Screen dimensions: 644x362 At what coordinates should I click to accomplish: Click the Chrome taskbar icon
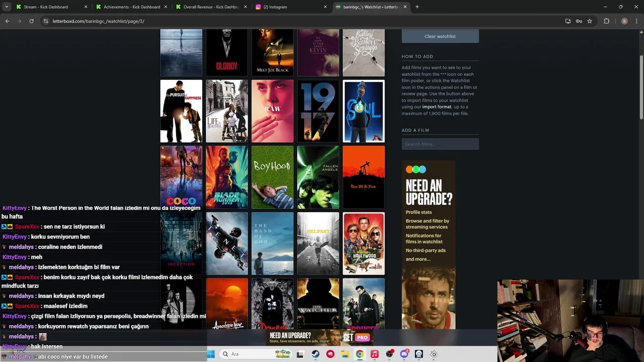pos(360,354)
